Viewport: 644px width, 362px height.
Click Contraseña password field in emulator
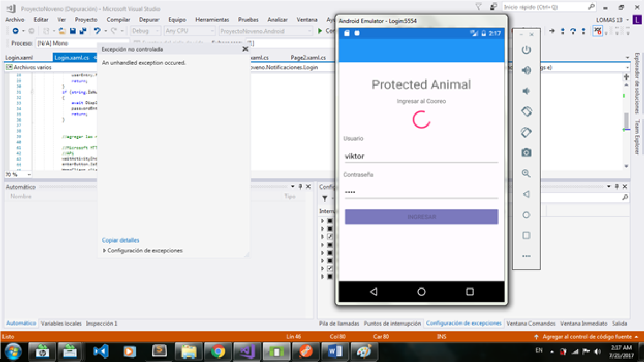(x=421, y=192)
